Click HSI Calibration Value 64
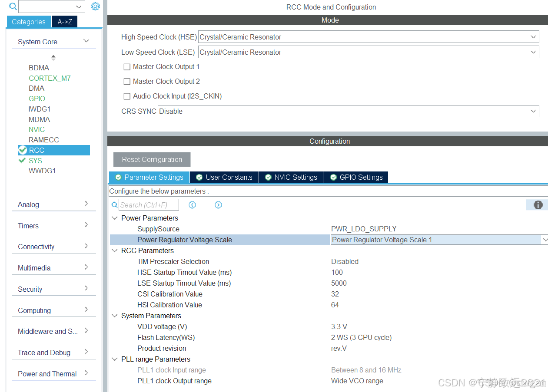The width and height of the screenshot is (548, 392). [x=335, y=305]
